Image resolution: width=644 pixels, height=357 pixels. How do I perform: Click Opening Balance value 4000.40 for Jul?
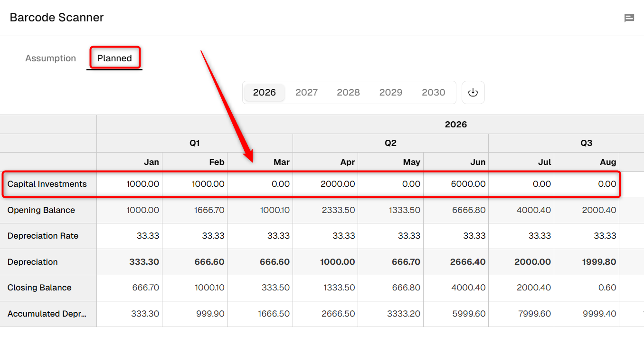click(534, 210)
